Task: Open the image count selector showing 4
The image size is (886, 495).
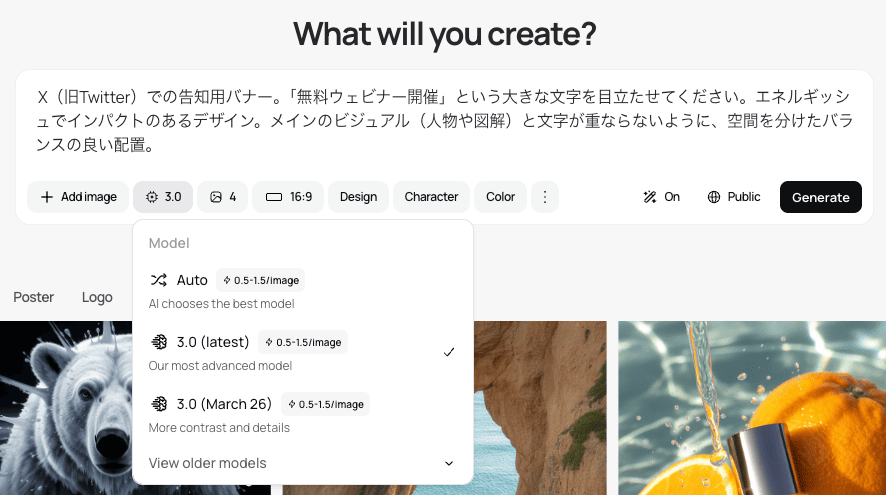Action: point(223,197)
